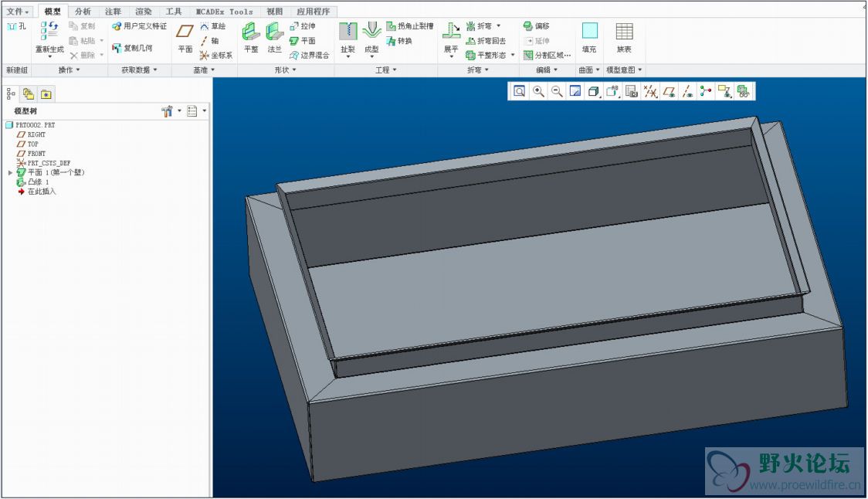Open the Folder Browser navigator tab

tap(29, 94)
